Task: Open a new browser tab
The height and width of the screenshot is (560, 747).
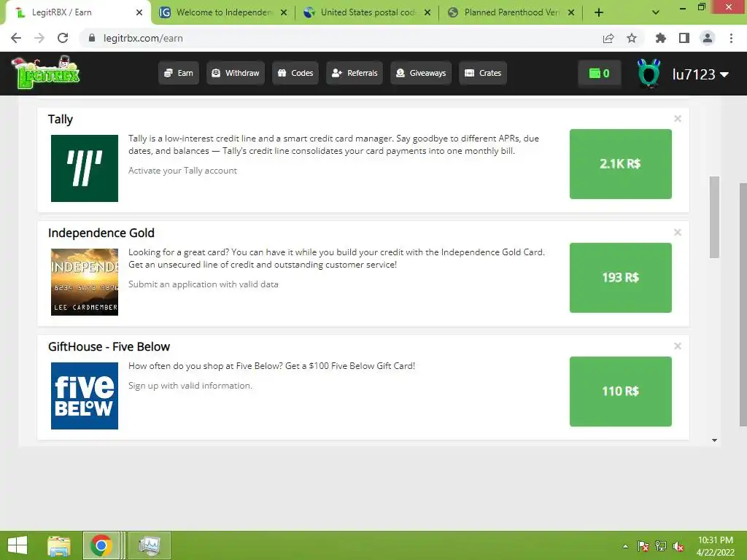Action: tap(599, 12)
